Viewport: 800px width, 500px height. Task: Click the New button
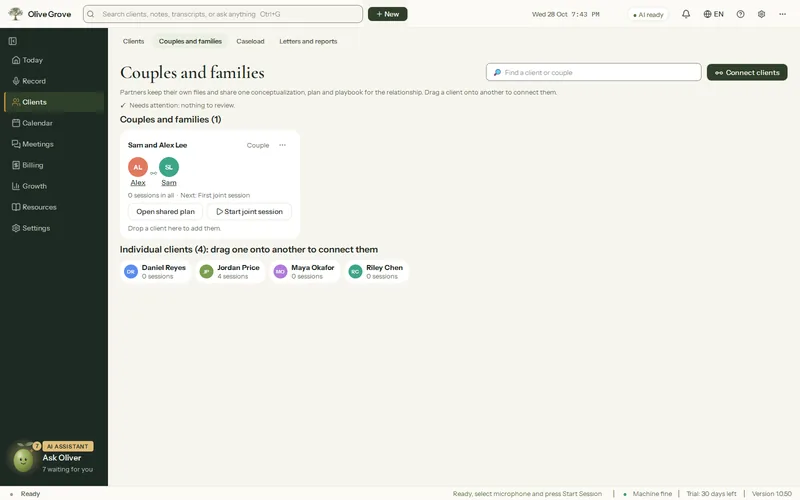(387, 14)
